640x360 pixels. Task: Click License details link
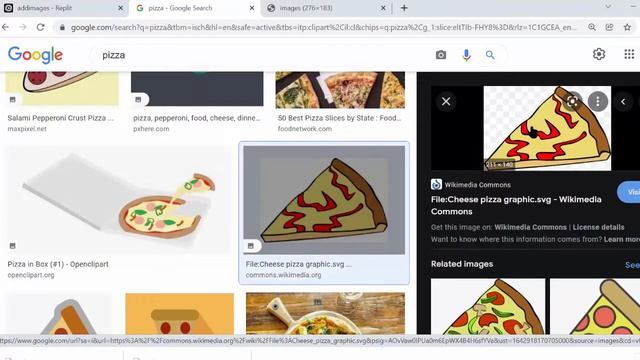[x=598, y=227]
